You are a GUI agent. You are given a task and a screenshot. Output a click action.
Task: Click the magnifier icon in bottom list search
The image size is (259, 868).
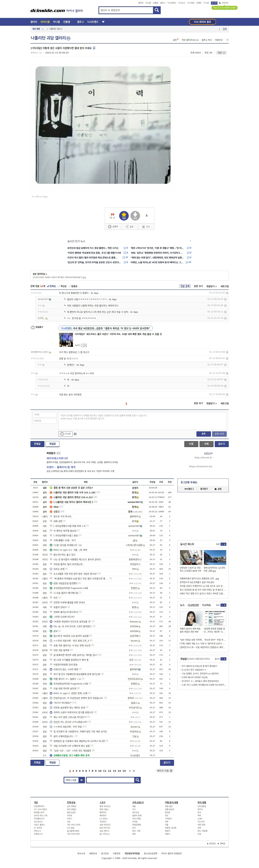(137, 780)
